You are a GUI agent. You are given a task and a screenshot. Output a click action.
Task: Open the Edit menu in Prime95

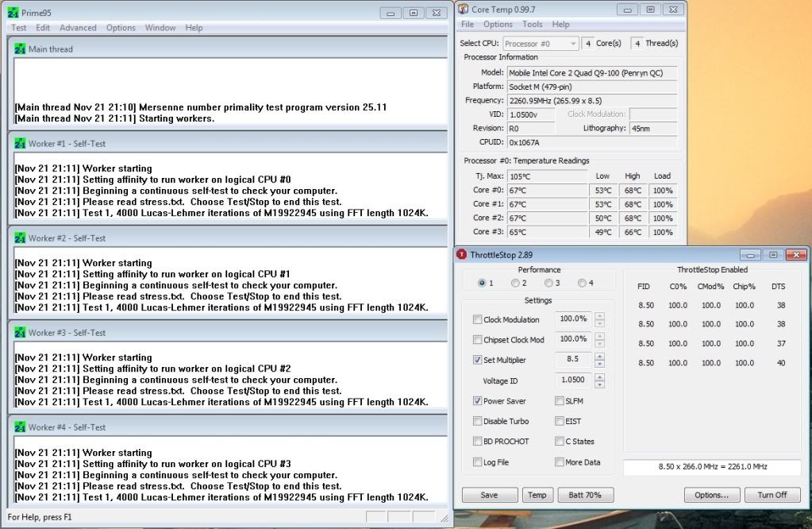coord(43,28)
